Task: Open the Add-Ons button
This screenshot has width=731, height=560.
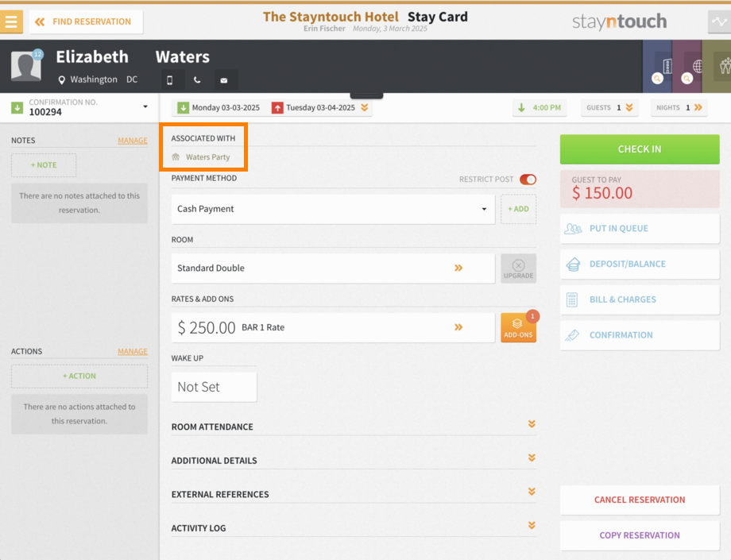Action: pos(518,327)
